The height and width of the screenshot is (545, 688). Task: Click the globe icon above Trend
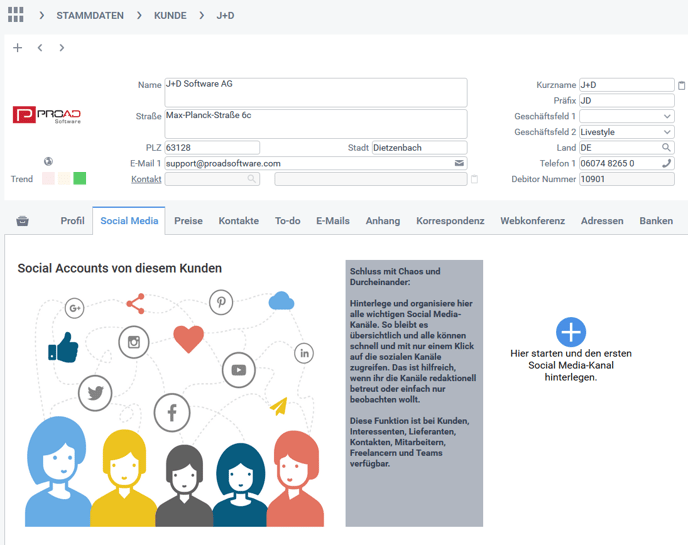[x=49, y=161]
